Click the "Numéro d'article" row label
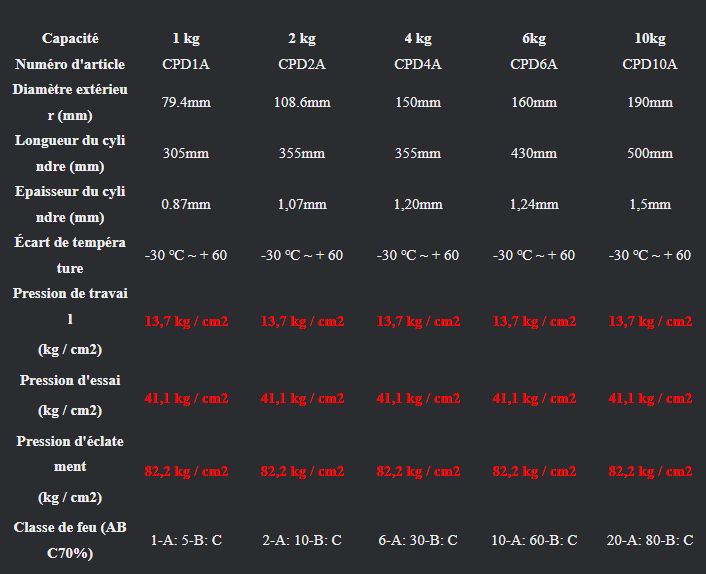 pos(70,64)
